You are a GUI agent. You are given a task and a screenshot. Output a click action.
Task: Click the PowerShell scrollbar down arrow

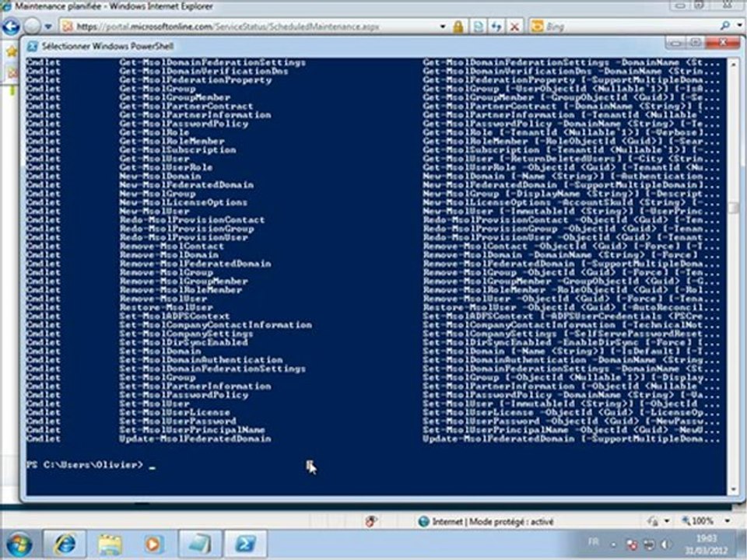coord(734,489)
